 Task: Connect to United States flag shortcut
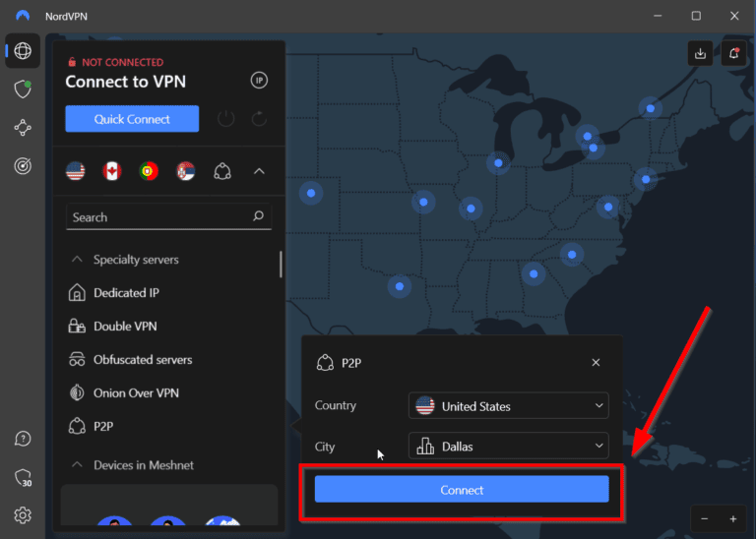pyautogui.click(x=75, y=171)
